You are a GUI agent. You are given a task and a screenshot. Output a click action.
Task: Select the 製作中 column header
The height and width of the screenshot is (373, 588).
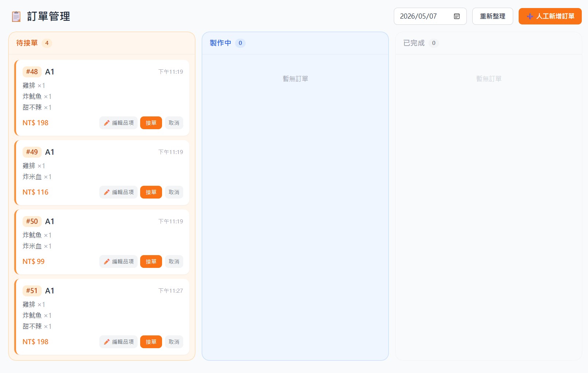pyautogui.click(x=295, y=43)
